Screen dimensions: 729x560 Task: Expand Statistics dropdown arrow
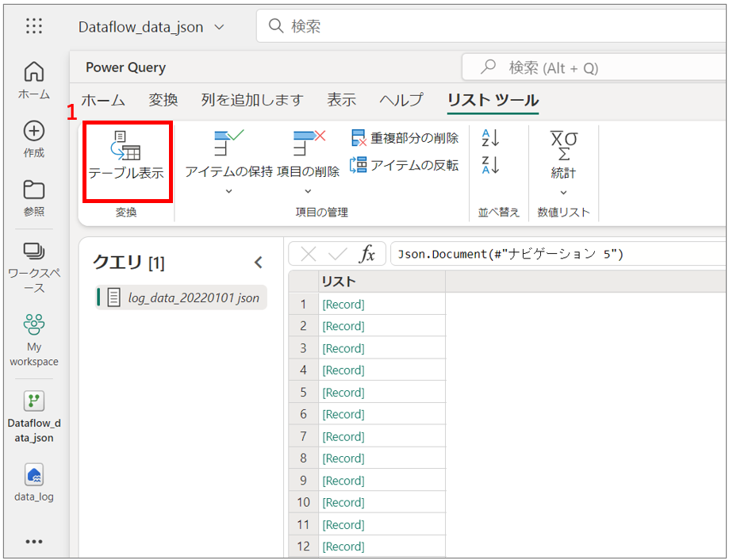pyautogui.click(x=563, y=193)
